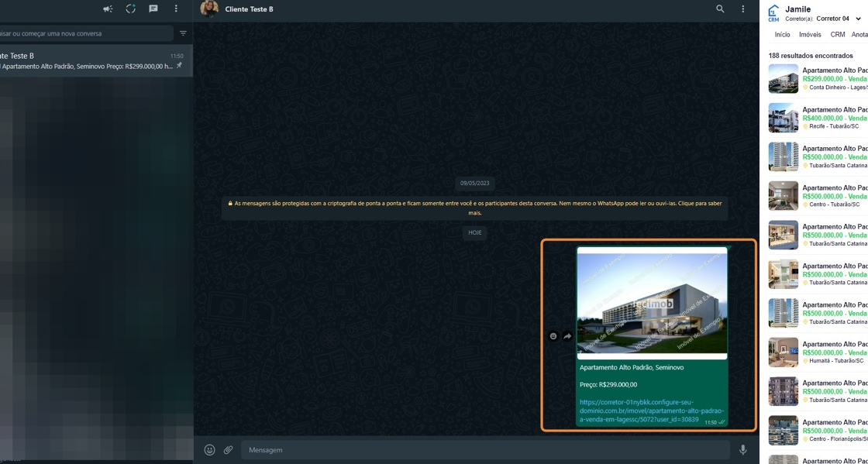Forward the property message with arrow icon
The width and height of the screenshot is (868, 464).
click(x=567, y=336)
